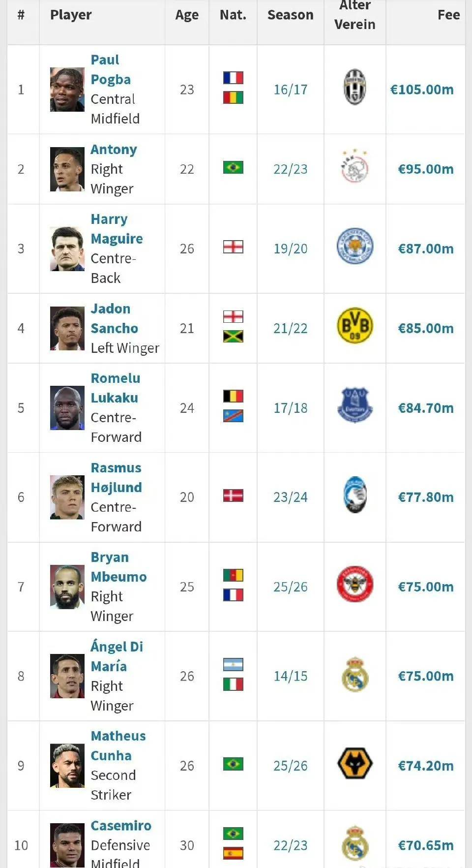472x868 pixels.
Task: Click the Wolves club logo
Action: pos(354,763)
